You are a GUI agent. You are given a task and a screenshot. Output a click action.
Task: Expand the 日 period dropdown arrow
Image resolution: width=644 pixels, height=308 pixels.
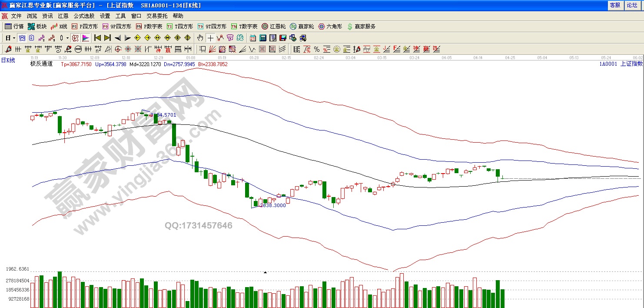pyautogui.click(x=14, y=38)
